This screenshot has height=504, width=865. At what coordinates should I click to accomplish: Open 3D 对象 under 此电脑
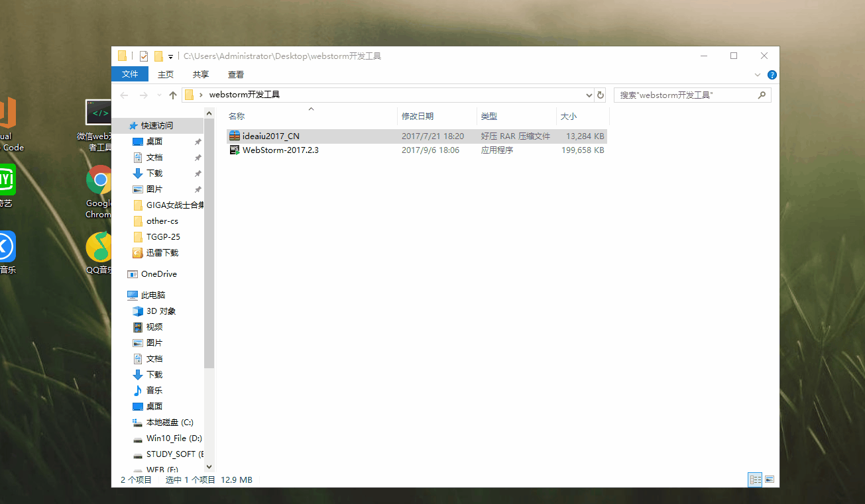click(161, 311)
